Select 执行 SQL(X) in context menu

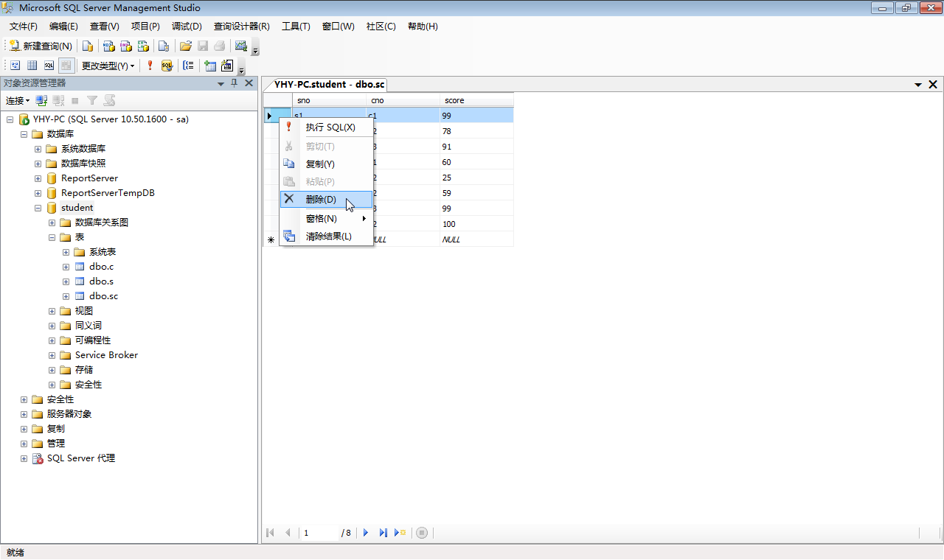[327, 127]
